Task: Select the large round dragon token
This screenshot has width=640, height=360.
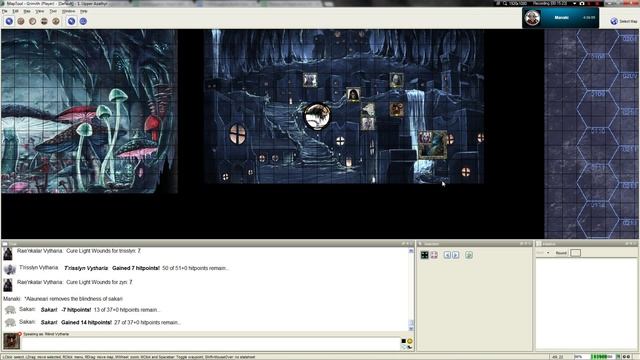Action: click(318, 116)
